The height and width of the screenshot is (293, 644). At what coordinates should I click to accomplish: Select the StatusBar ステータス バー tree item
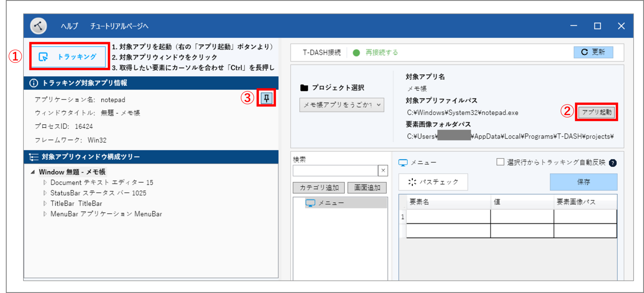98,193
